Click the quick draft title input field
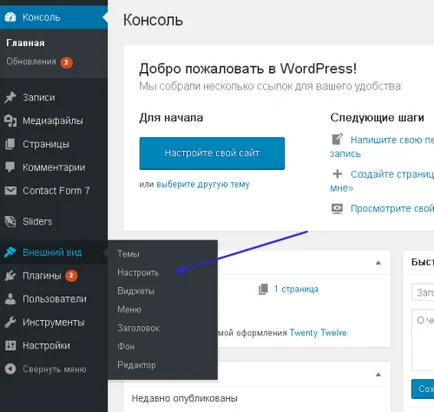The width and height of the screenshot is (434, 412). 423,292
